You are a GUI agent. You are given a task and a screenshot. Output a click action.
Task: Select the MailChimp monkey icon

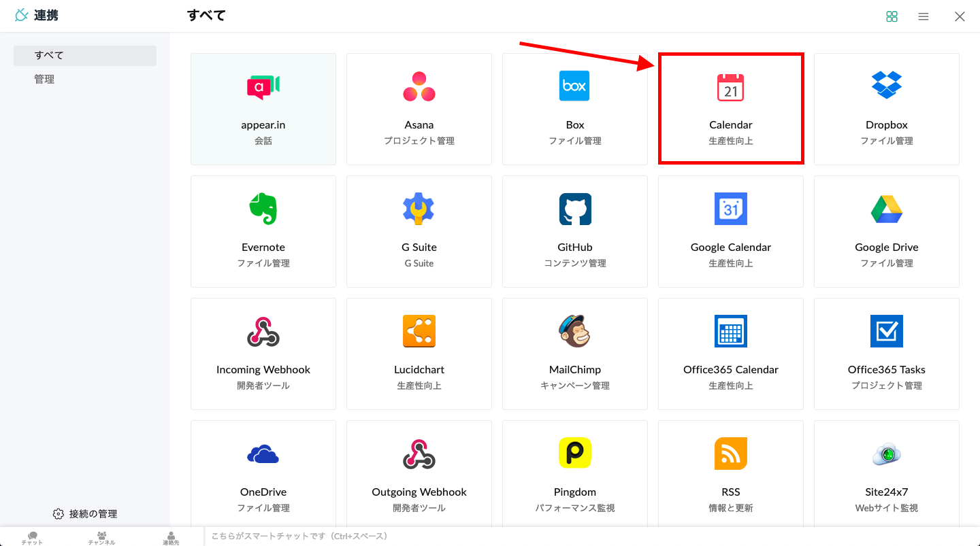point(575,331)
